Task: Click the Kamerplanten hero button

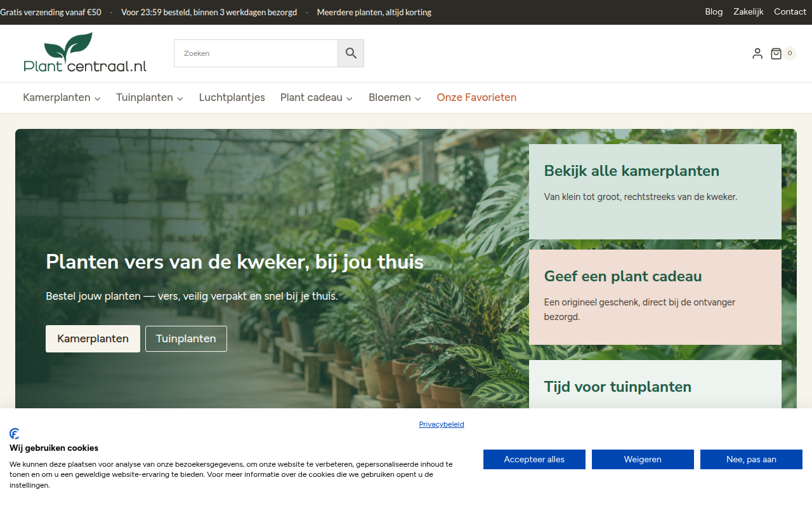Action: coord(93,338)
